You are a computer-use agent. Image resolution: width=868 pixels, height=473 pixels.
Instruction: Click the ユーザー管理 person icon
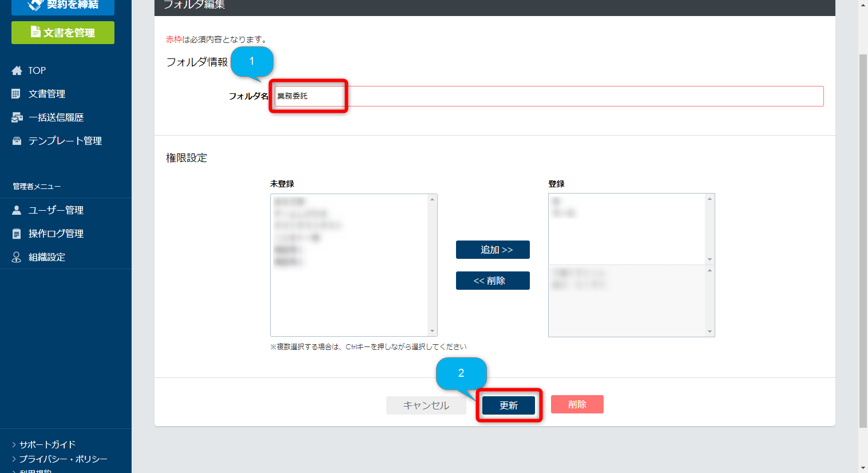click(x=17, y=210)
